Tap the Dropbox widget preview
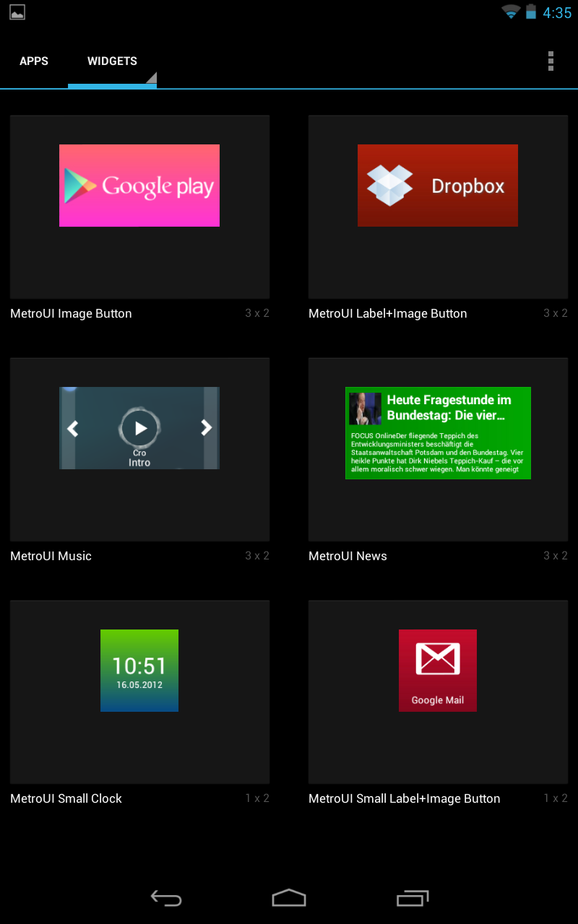578x924 pixels. 438,186
